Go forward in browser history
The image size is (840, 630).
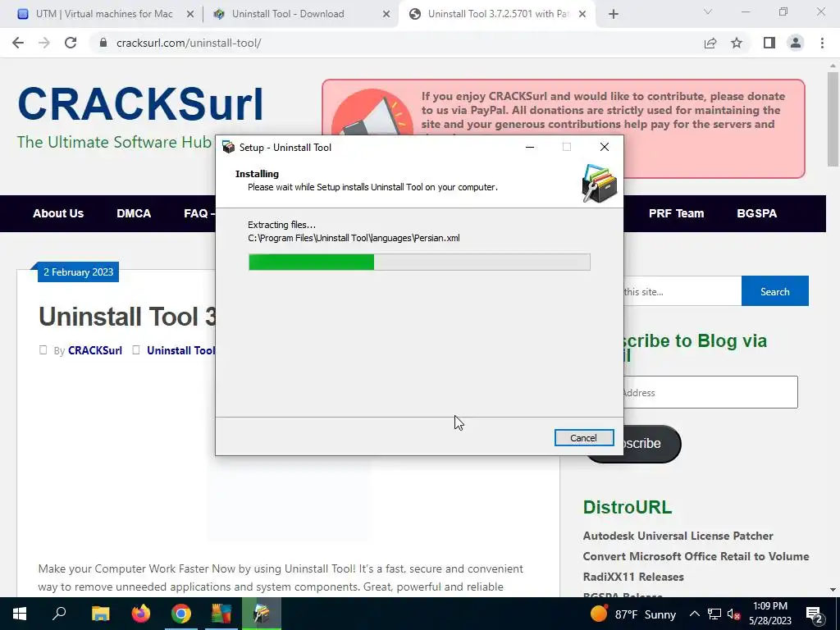44,43
